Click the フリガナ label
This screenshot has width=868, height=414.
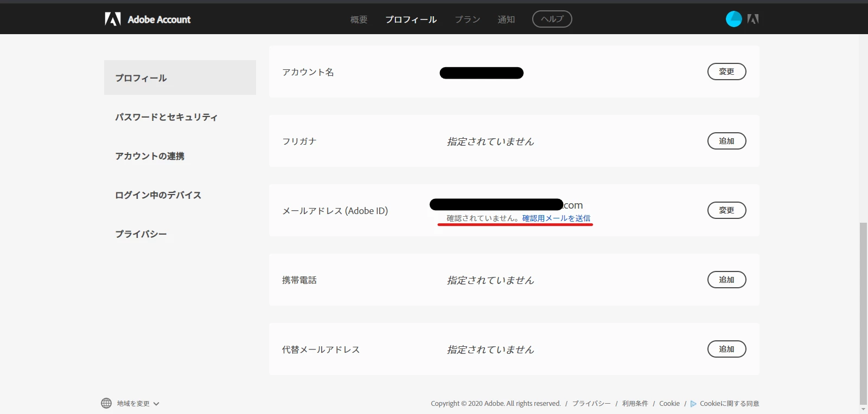tap(299, 141)
